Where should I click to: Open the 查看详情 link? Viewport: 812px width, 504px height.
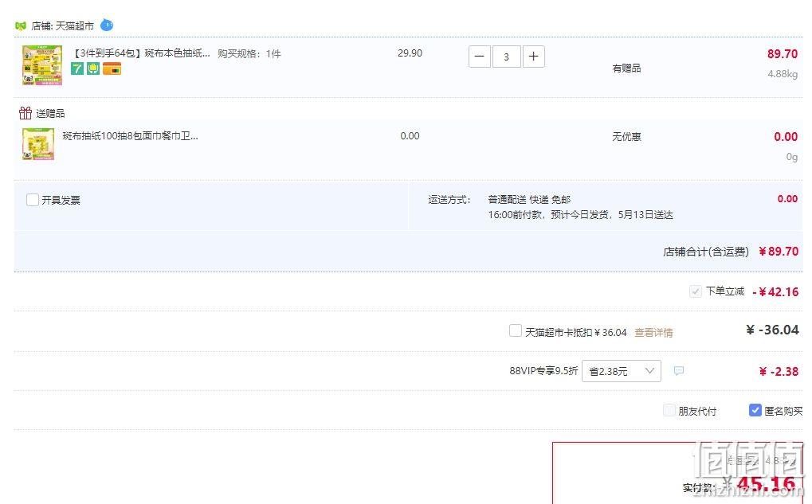coord(653,333)
